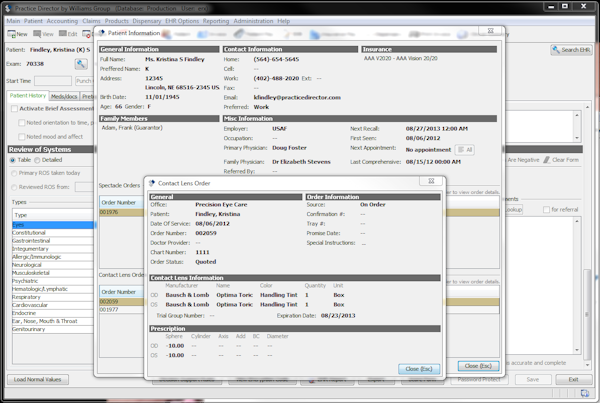Image resolution: width=600 pixels, height=403 pixels.
Task: Check Noted orientation to time checkbox
Action: 22,123
